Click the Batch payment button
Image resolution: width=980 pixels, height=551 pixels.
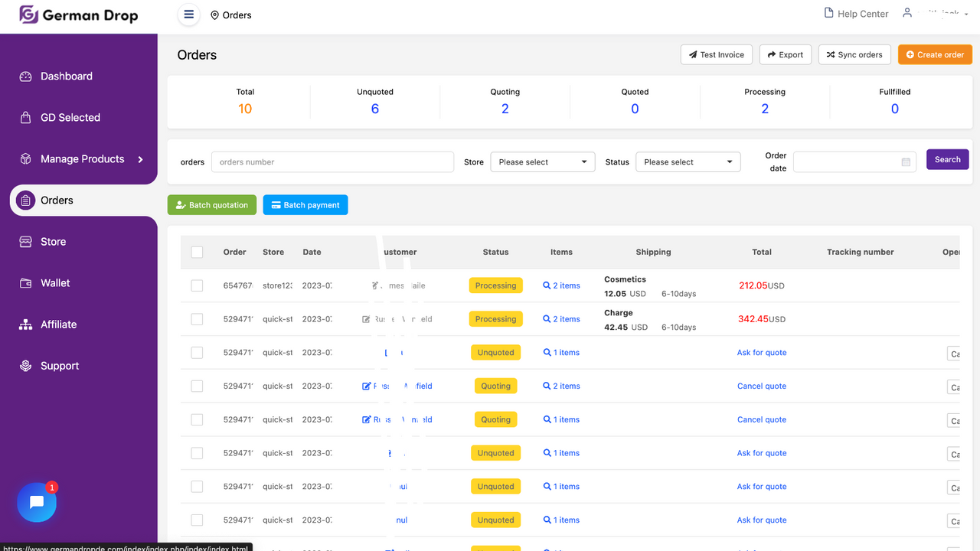(x=305, y=205)
